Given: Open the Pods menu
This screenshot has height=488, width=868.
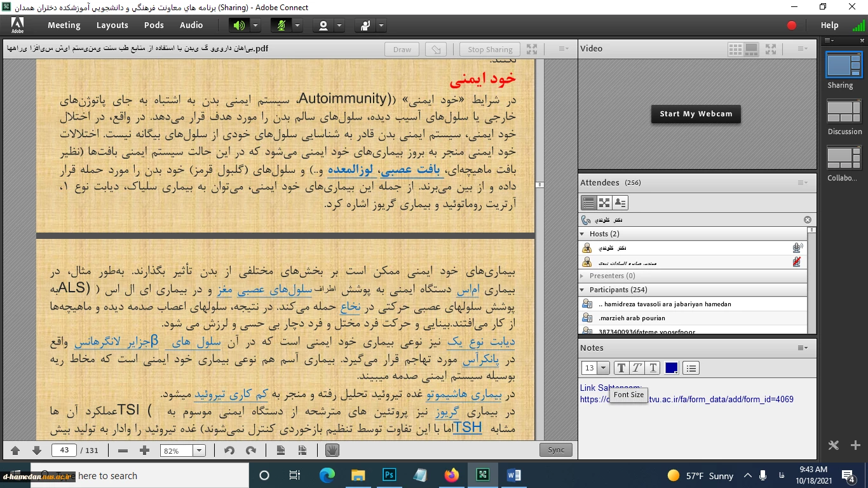Looking at the screenshot, I should click(x=154, y=25).
